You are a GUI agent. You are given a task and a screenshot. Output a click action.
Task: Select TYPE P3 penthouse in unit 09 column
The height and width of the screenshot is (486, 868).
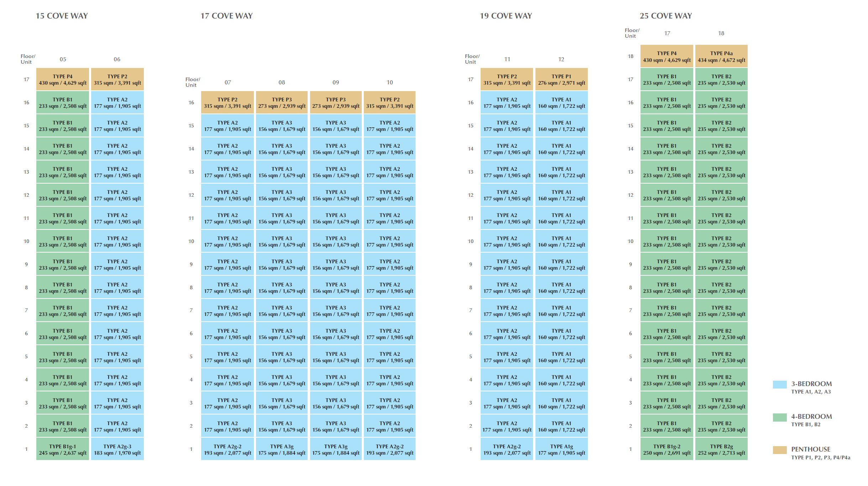336,102
